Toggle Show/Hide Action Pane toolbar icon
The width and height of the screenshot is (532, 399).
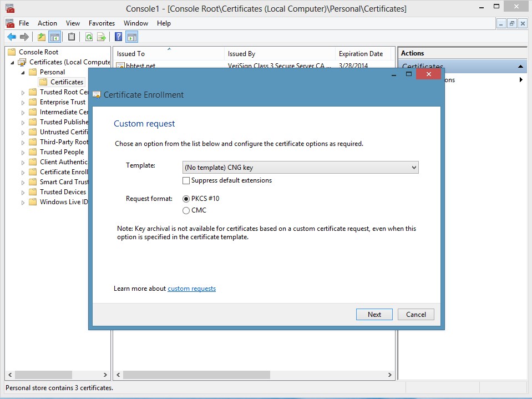click(132, 37)
